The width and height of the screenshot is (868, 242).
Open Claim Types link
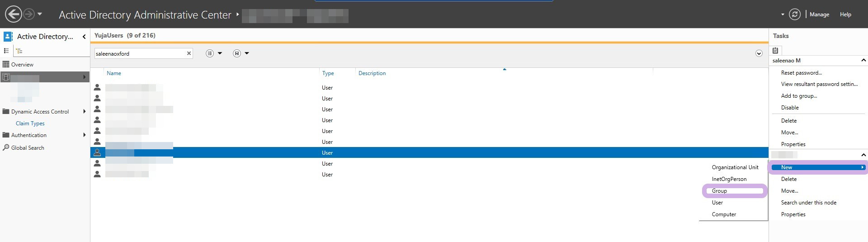point(30,123)
